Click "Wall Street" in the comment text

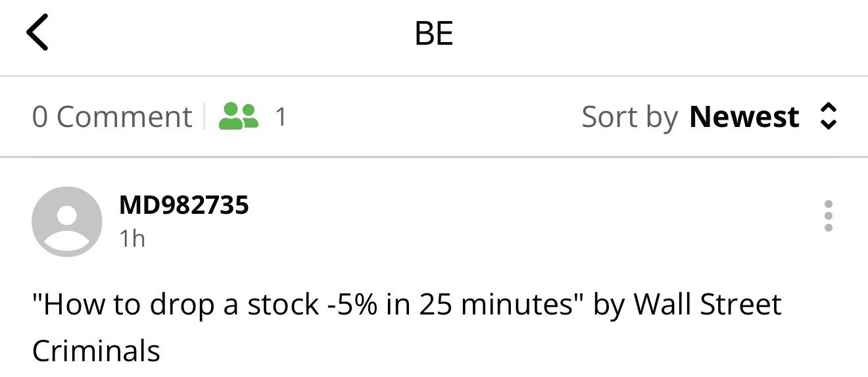click(x=707, y=305)
